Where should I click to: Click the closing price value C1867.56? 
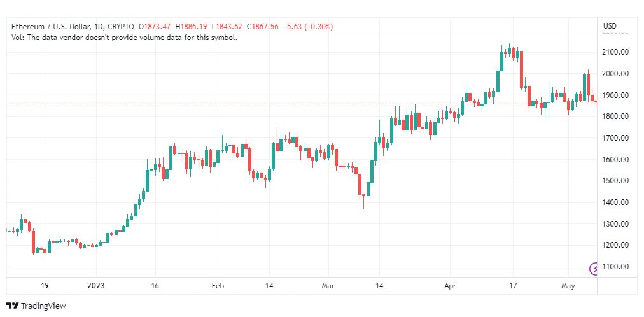(x=262, y=27)
